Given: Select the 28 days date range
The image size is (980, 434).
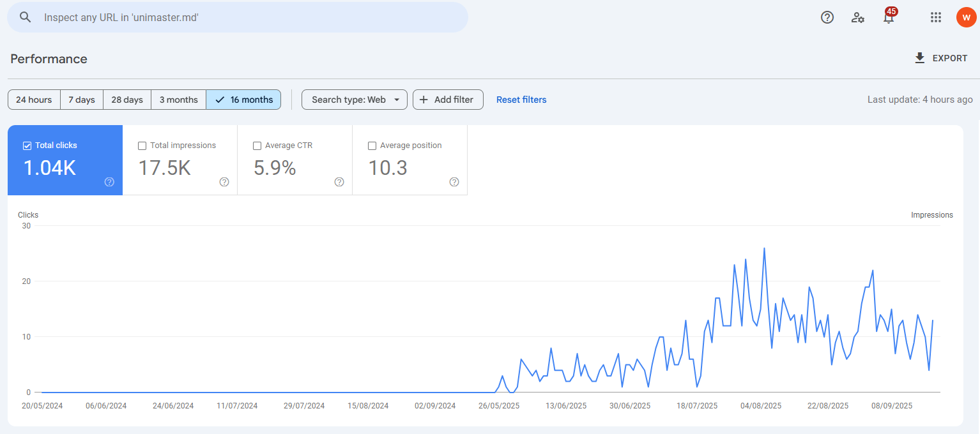Looking at the screenshot, I should click(127, 100).
